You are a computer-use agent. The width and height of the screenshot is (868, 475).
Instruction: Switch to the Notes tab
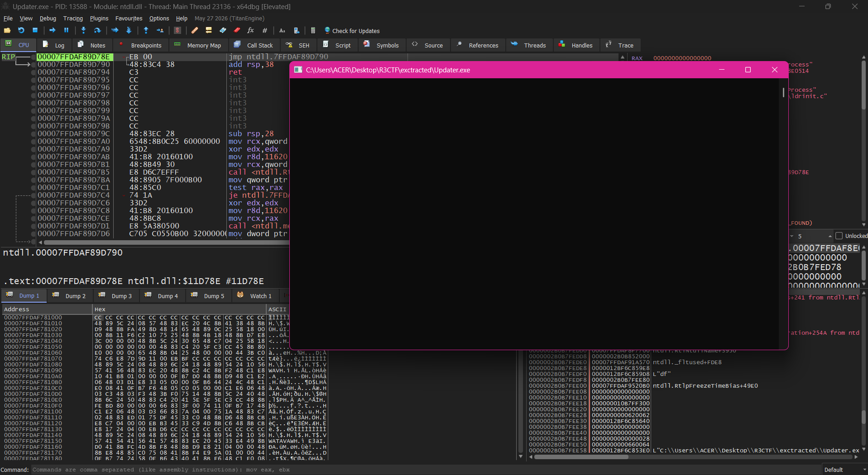92,45
